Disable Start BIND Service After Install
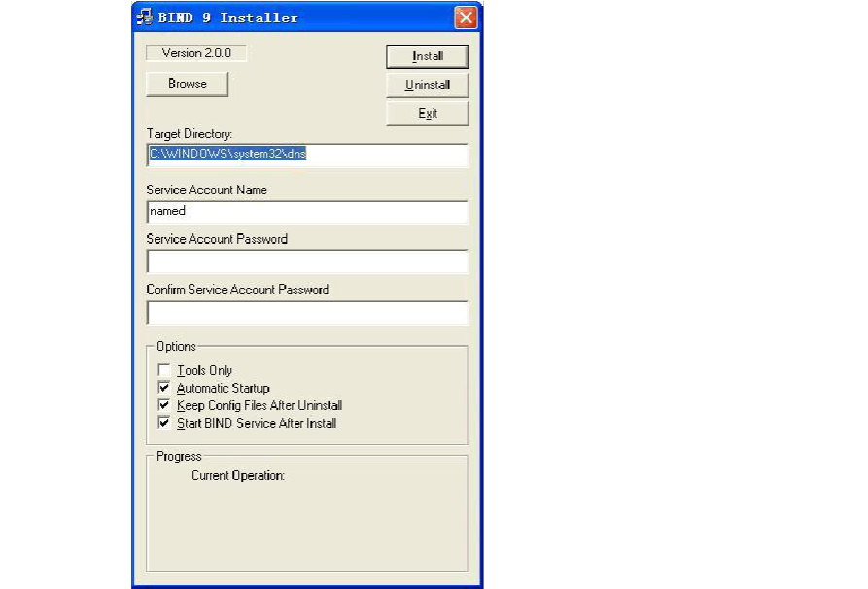The height and width of the screenshot is (589, 868). tap(163, 423)
